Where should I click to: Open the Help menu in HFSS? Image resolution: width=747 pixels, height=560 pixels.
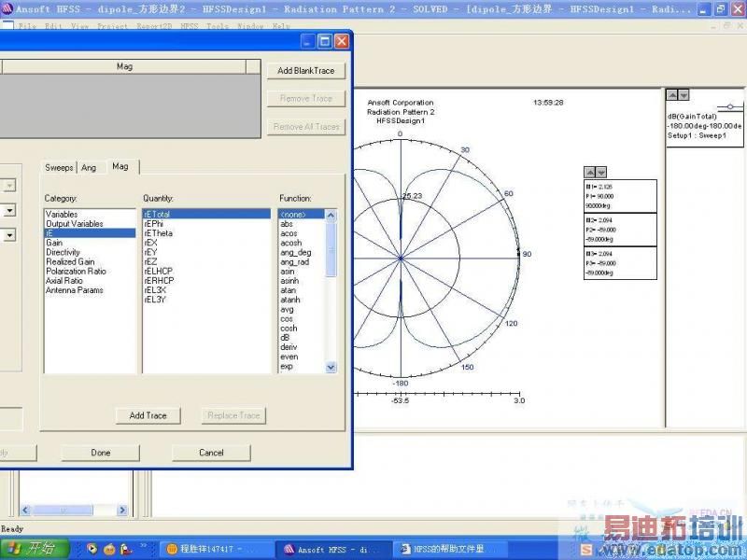click(x=281, y=26)
